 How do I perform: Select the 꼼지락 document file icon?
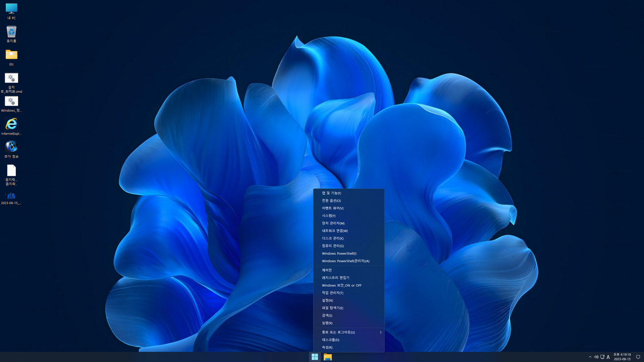[11, 175]
